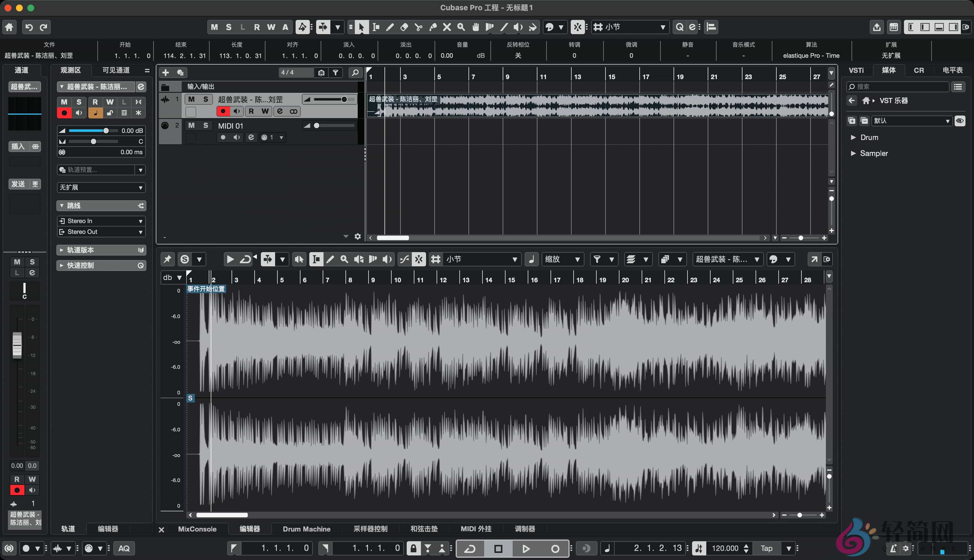Choose the Glue tool
974x560 pixels.
coord(433,27)
